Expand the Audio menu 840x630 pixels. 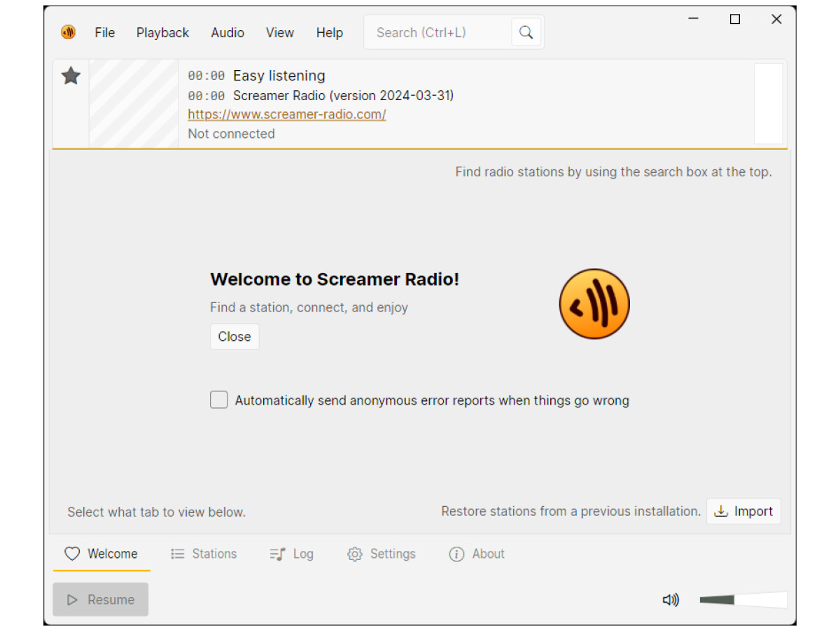pyautogui.click(x=227, y=33)
